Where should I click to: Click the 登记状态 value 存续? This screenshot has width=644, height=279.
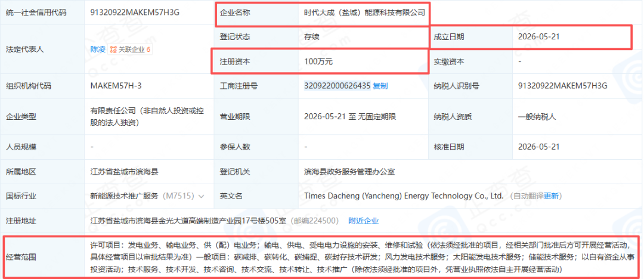pos(312,36)
